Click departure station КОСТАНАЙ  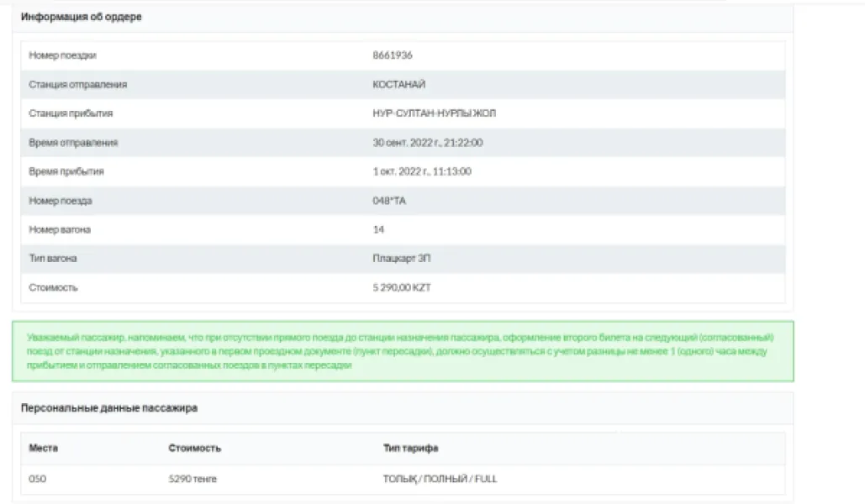click(x=398, y=84)
